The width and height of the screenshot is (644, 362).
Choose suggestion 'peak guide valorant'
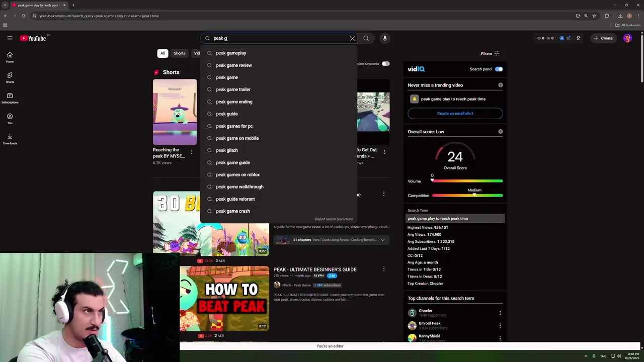point(278,199)
